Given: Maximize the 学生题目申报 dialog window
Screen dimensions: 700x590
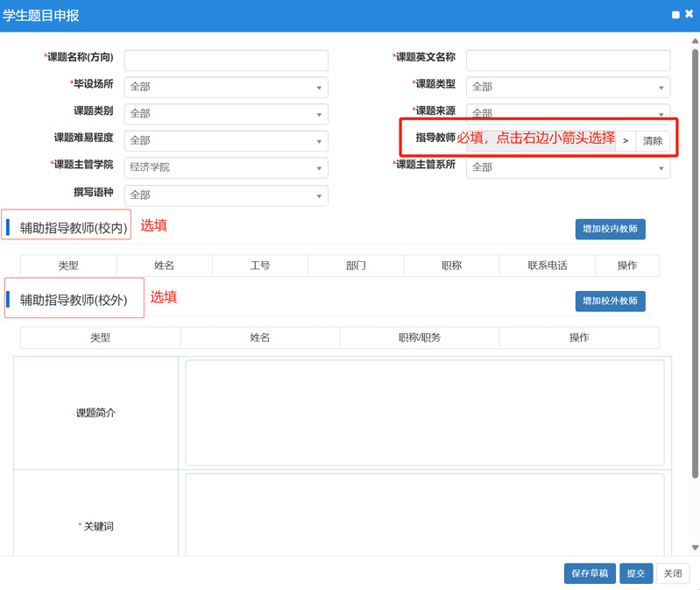Looking at the screenshot, I should 675,15.
